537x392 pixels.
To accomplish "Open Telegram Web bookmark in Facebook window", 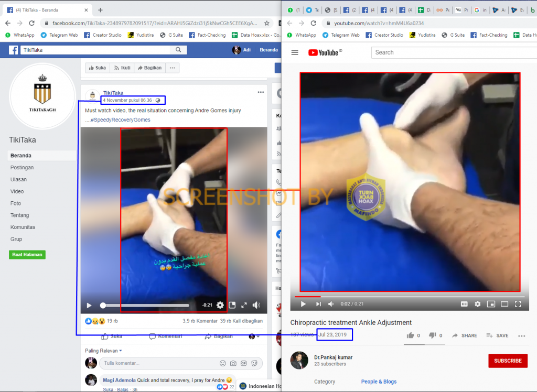I will point(59,35).
